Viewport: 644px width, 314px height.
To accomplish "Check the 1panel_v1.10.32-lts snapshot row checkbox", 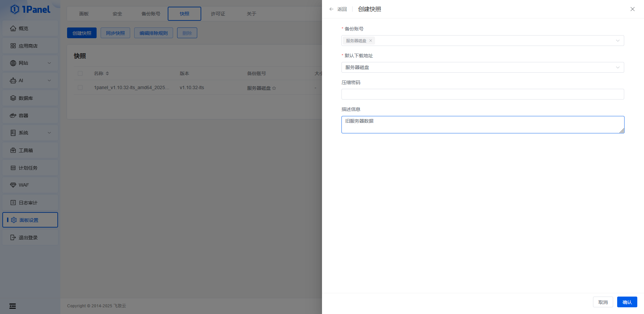I will pyautogui.click(x=80, y=87).
